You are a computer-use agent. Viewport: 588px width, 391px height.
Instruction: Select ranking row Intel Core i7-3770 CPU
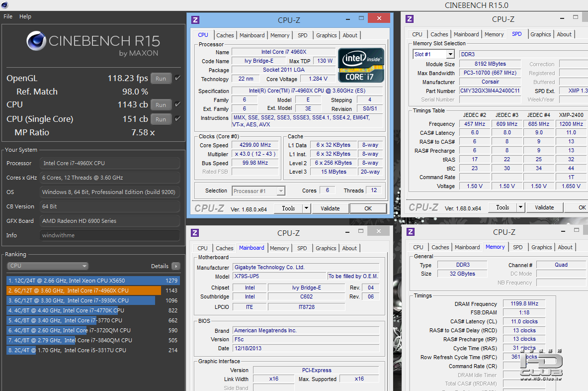coord(93,320)
